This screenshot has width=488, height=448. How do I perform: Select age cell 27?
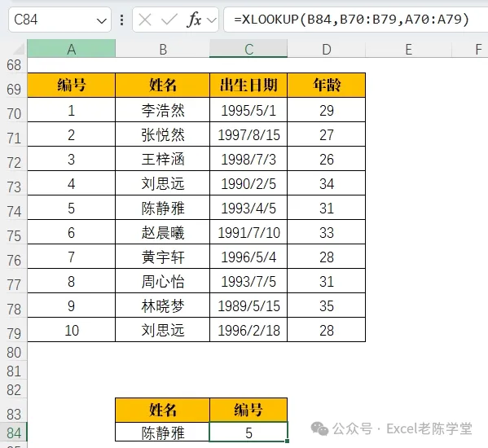[326, 134]
